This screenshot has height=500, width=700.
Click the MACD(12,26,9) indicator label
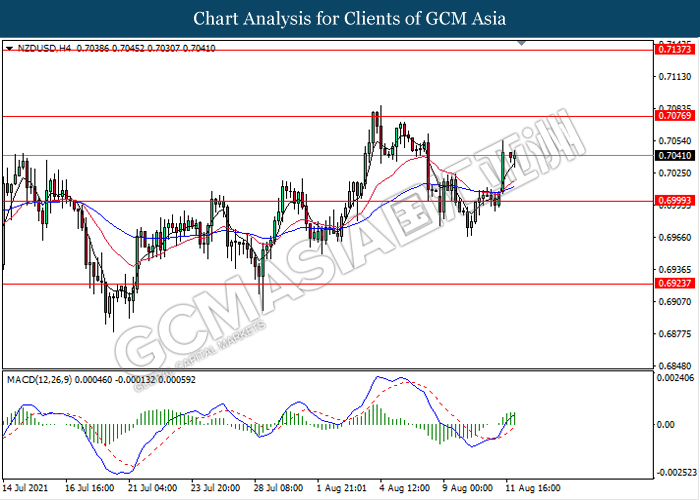click(x=39, y=380)
